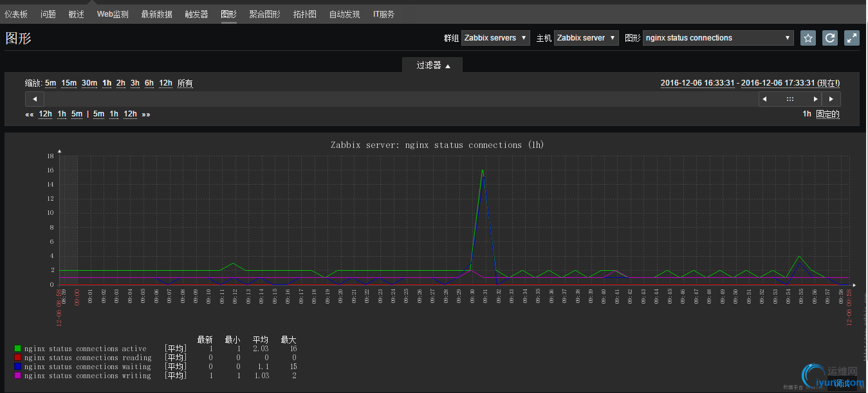Click the refresh graph icon

tap(830, 38)
